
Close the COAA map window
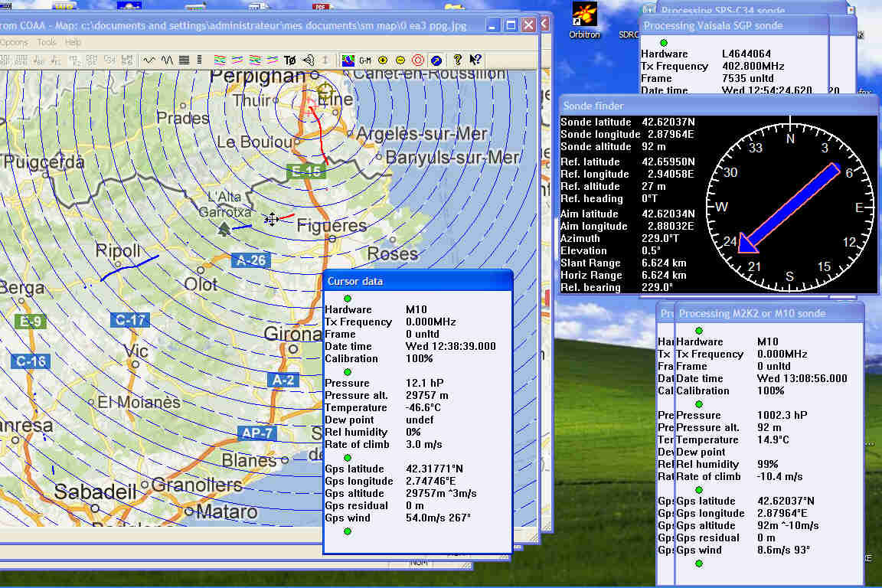528,24
